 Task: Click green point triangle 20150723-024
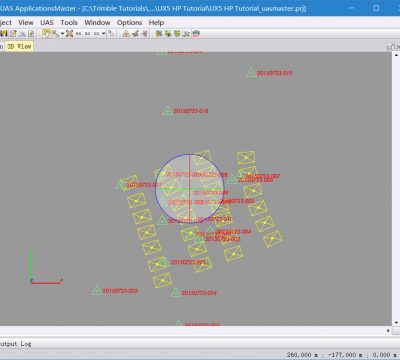pyautogui.click(x=175, y=293)
